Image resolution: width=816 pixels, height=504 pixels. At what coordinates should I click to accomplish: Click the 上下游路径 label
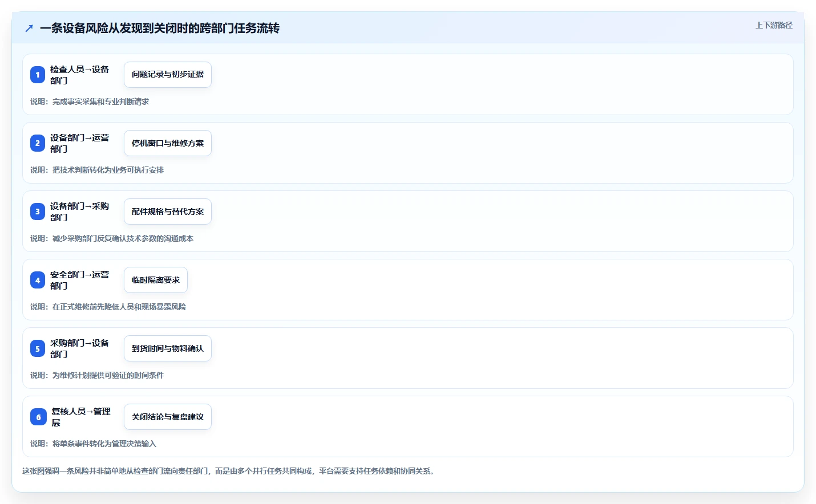point(774,25)
